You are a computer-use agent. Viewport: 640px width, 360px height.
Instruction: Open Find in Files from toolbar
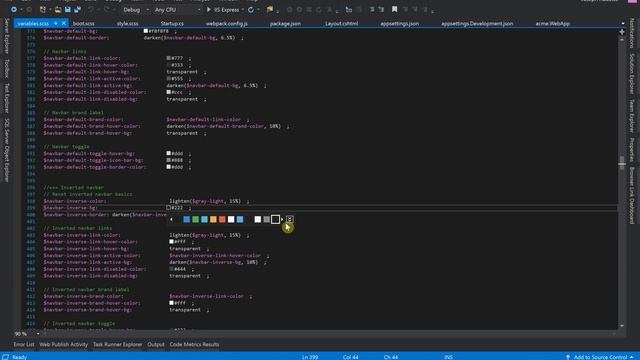[270, 9]
